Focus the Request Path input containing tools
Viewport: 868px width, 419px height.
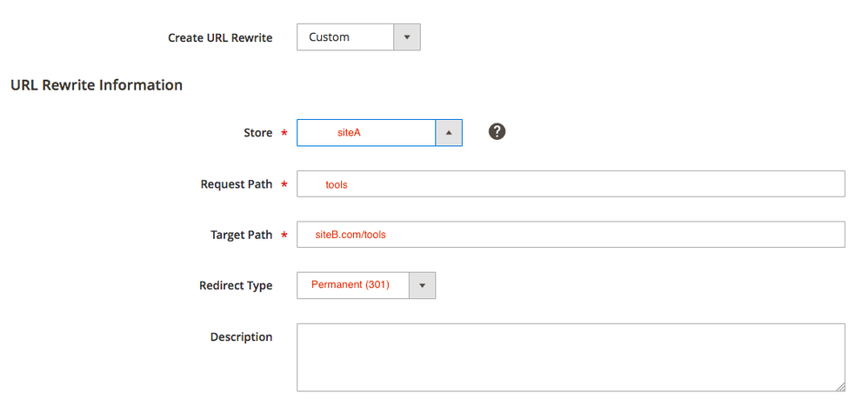click(571, 184)
